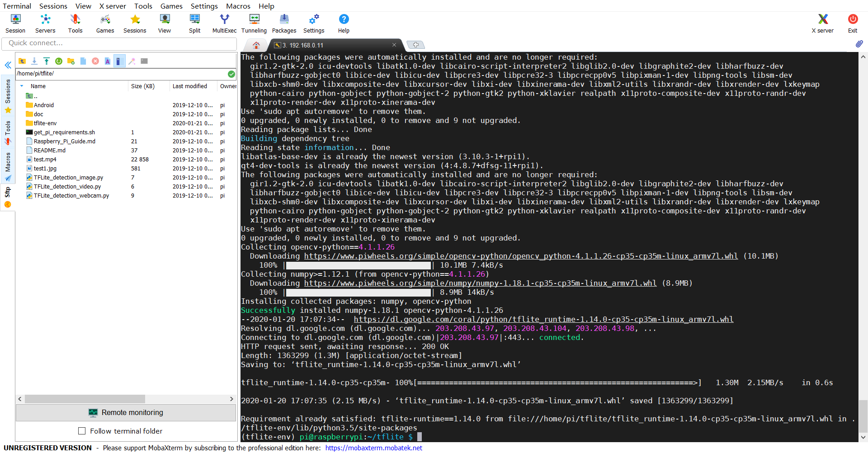Screen dimensions: 868x453
Task: Open terminal here icon in SFTP toolbar
Action: pos(144,61)
